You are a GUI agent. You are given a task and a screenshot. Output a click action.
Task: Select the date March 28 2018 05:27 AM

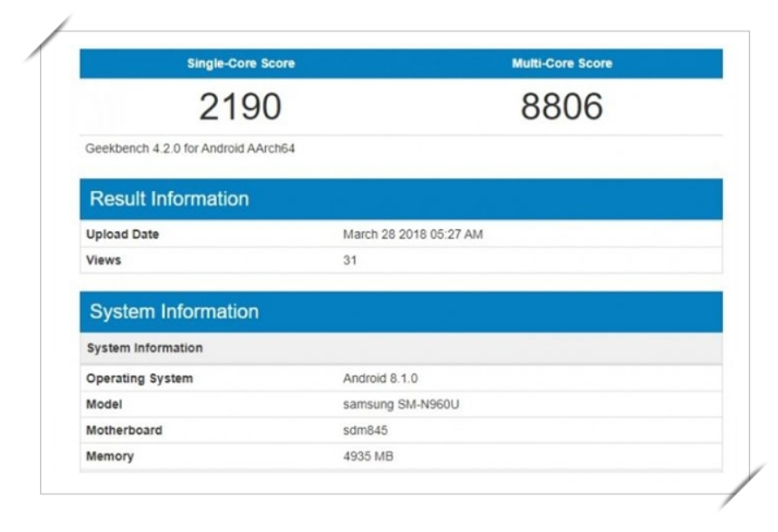click(413, 235)
